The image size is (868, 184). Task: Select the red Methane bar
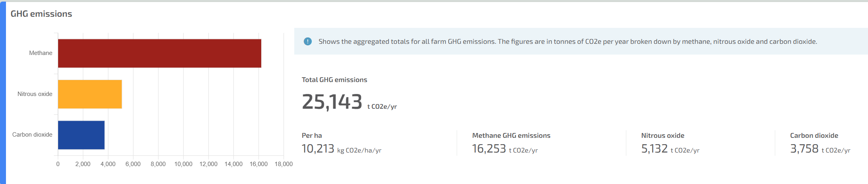[160, 53]
